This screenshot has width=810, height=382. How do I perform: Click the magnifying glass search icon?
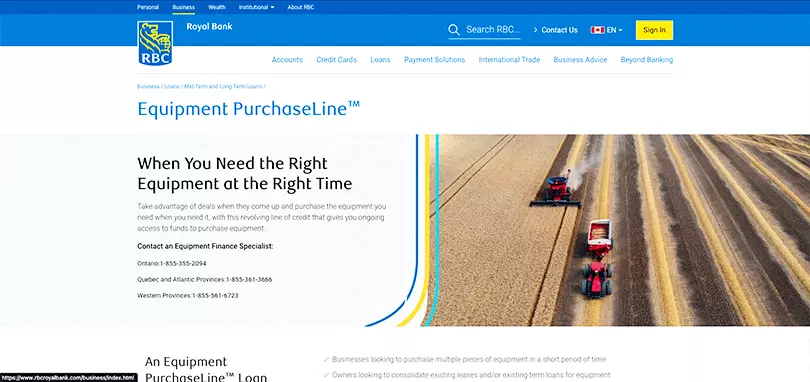pyautogui.click(x=454, y=30)
